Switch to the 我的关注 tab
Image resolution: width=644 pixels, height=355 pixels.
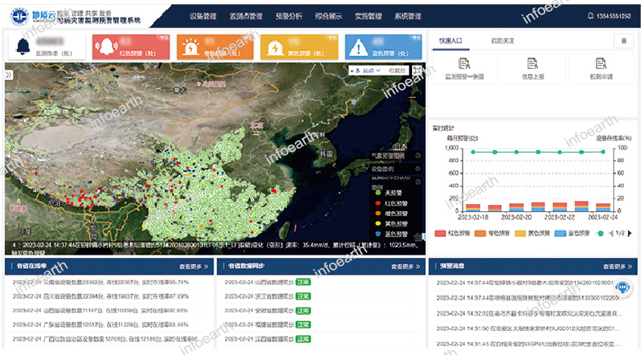(503, 39)
